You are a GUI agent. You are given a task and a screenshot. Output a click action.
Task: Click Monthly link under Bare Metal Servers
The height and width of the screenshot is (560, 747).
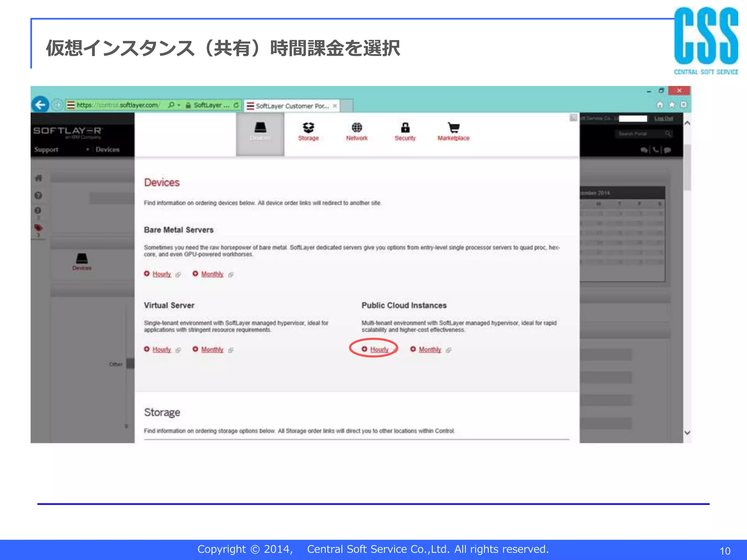(x=212, y=274)
